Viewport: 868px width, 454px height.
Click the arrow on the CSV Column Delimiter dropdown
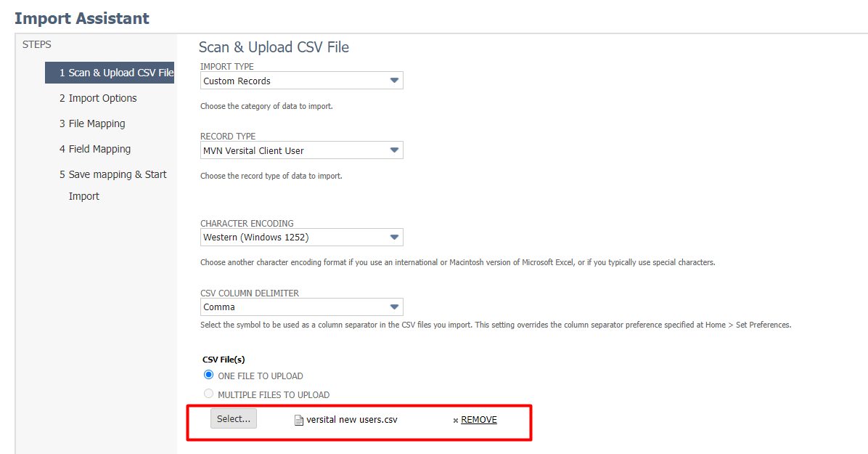pyautogui.click(x=394, y=307)
